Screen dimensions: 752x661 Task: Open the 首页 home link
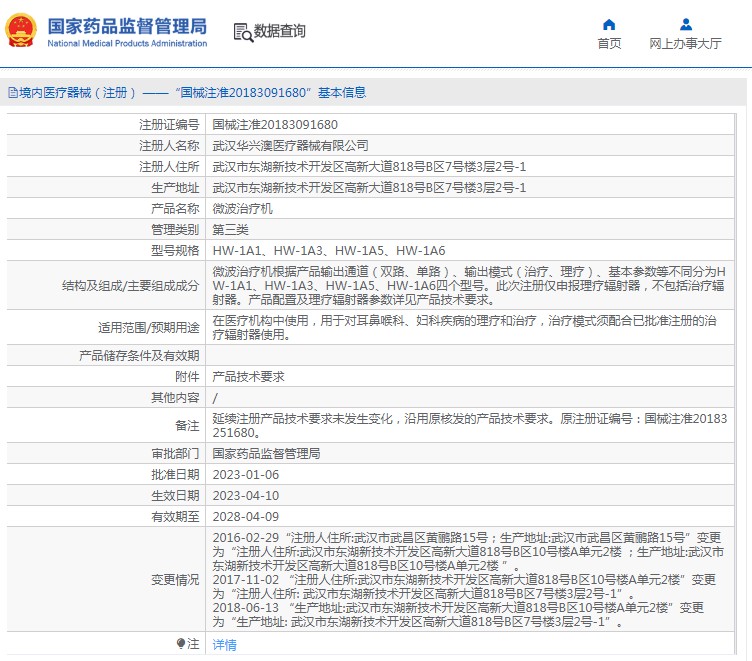(x=609, y=44)
